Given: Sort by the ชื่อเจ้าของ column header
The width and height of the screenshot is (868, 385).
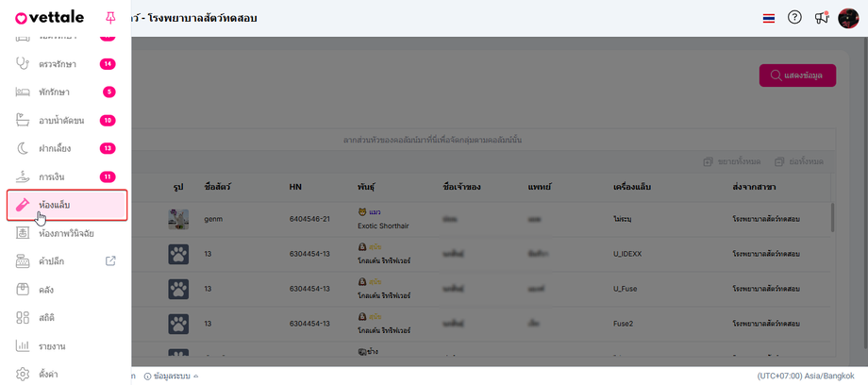Looking at the screenshot, I should click(461, 187).
